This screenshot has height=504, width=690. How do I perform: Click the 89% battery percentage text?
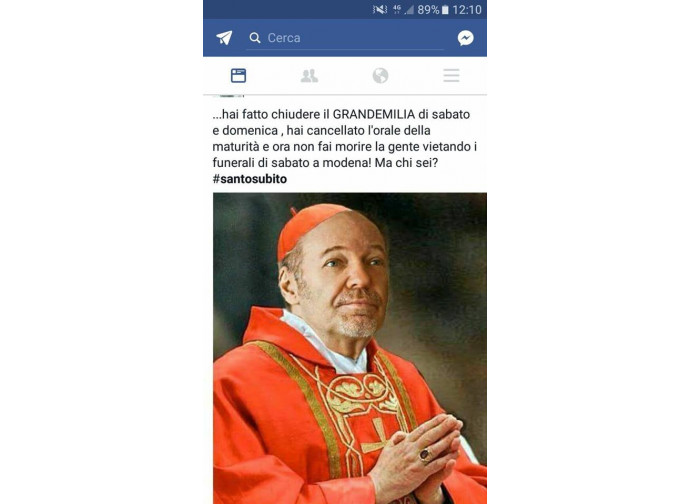[428, 10]
